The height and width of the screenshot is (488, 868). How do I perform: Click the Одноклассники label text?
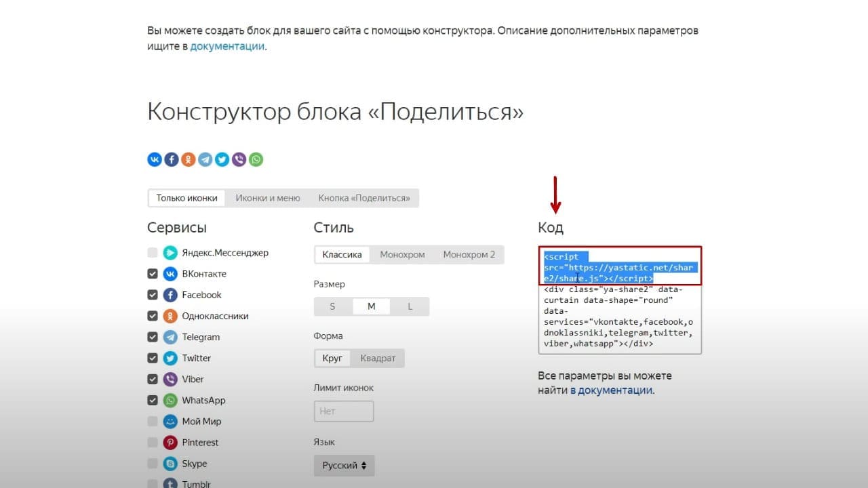215,316
